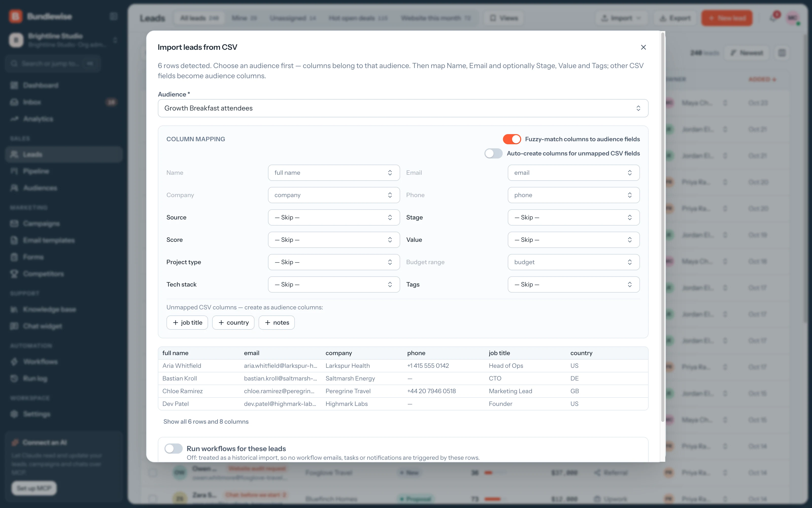Click Larkspur Health company cell

[348, 366]
